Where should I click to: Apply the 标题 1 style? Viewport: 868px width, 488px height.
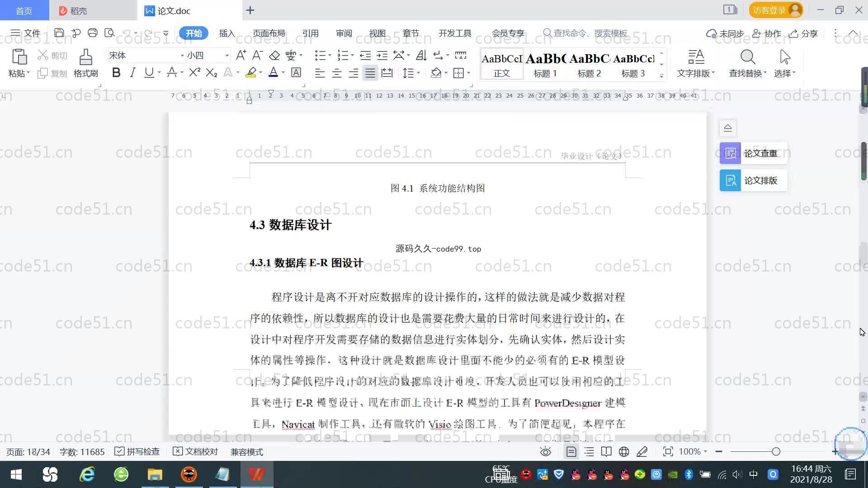pos(545,65)
